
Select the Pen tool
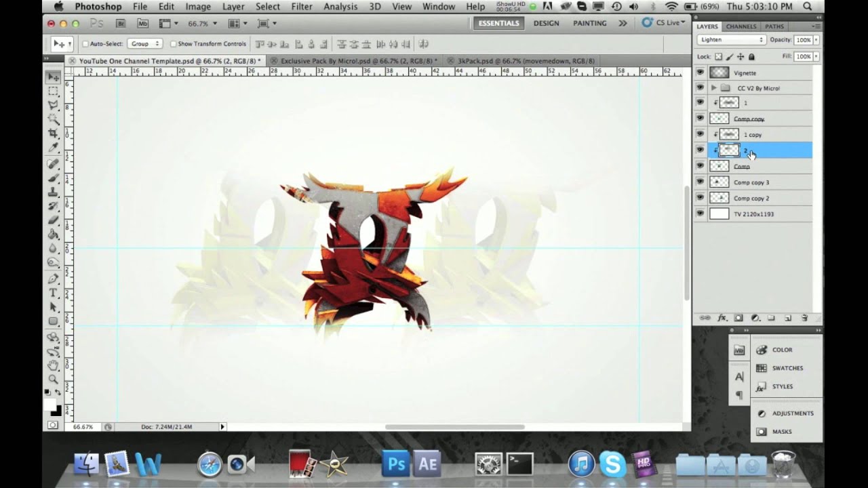(54, 279)
